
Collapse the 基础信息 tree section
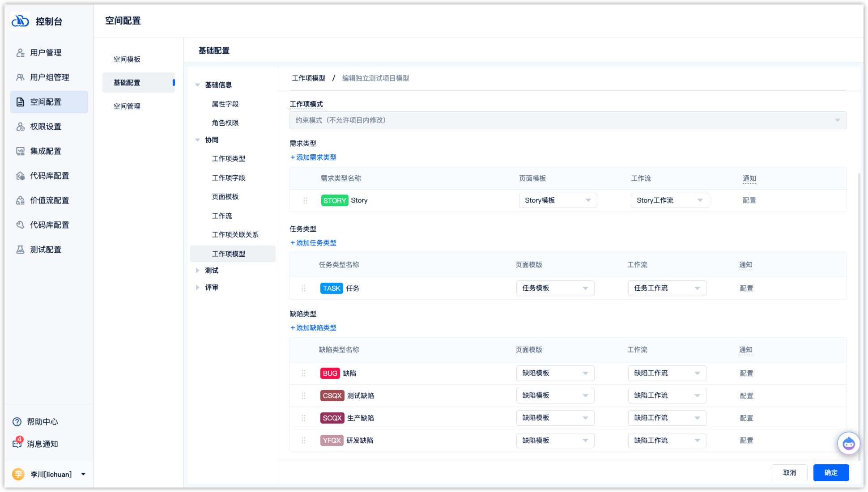pos(197,85)
